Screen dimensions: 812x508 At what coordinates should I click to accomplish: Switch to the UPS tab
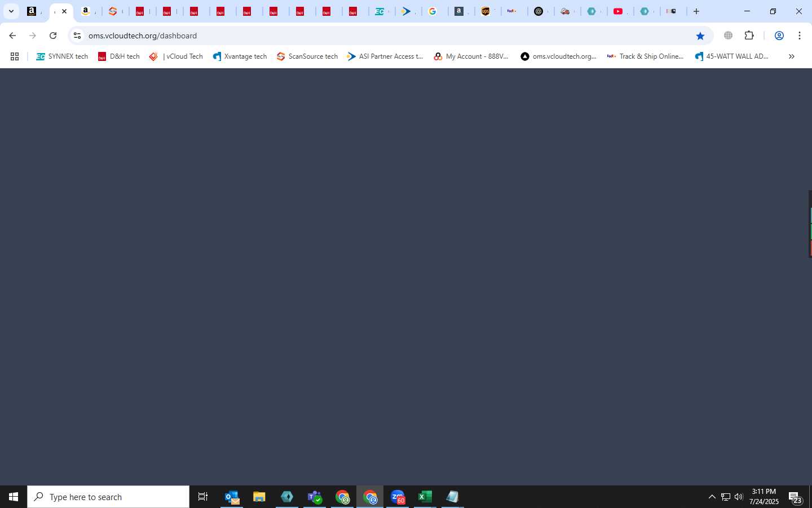coord(486,11)
